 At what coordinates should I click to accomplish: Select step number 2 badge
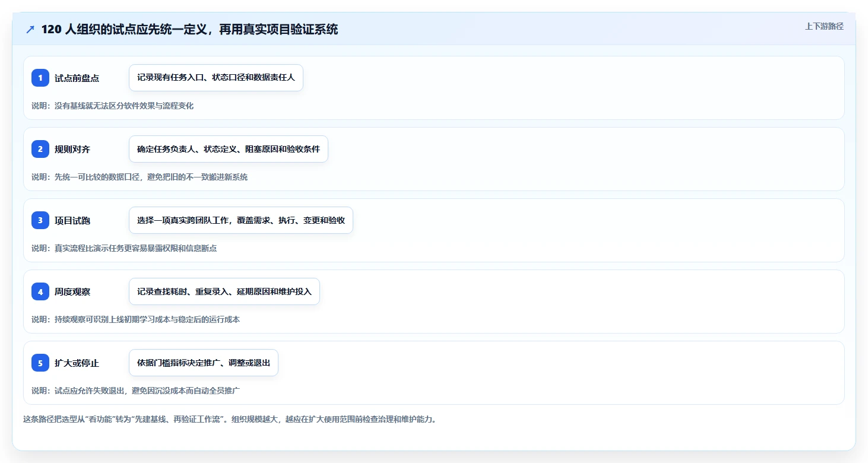(40, 149)
